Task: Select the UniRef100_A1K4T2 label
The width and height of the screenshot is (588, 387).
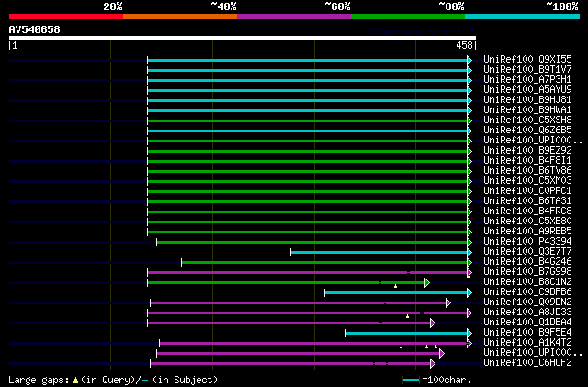Action: [527, 343]
